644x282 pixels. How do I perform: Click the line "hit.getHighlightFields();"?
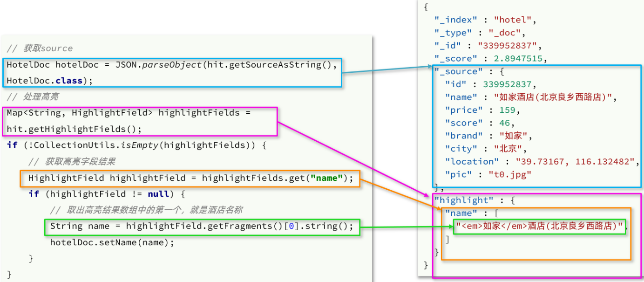click(x=74, y=129)
